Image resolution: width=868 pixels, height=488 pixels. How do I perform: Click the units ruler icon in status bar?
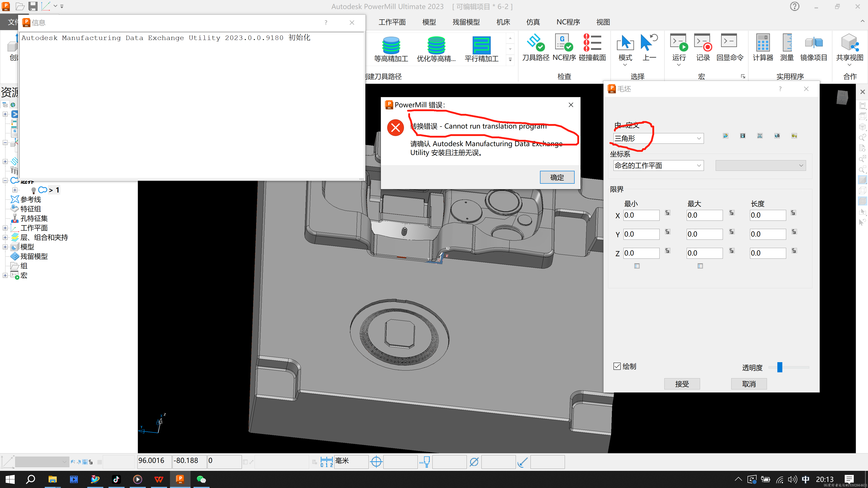pos(326,462)
